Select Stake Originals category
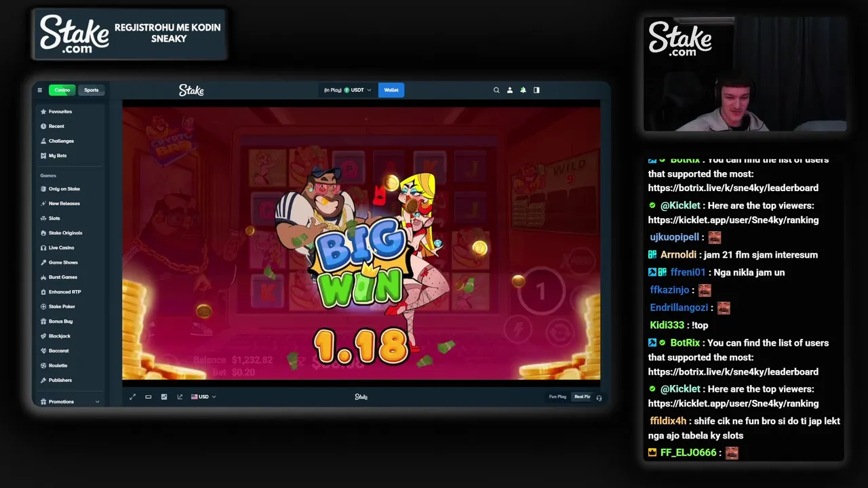The height and width of the screenshot is (488, 868). (65, 233)
